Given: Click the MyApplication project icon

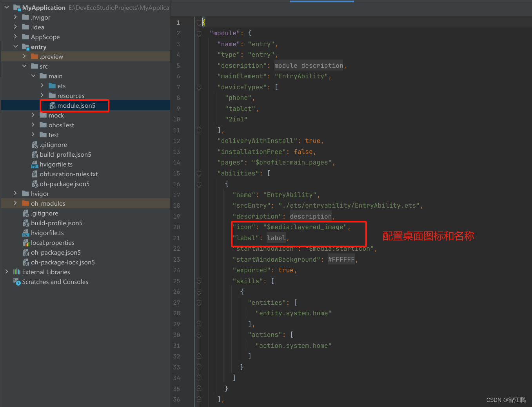Looking at the screenshot, I should coord(17,7).
